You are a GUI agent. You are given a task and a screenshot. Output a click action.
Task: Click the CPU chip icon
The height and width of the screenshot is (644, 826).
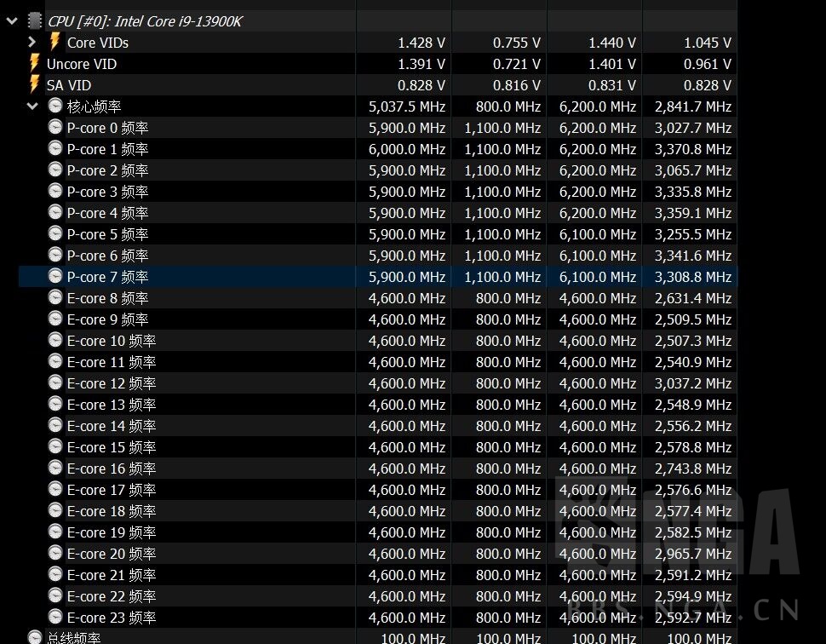coord(34,20)
